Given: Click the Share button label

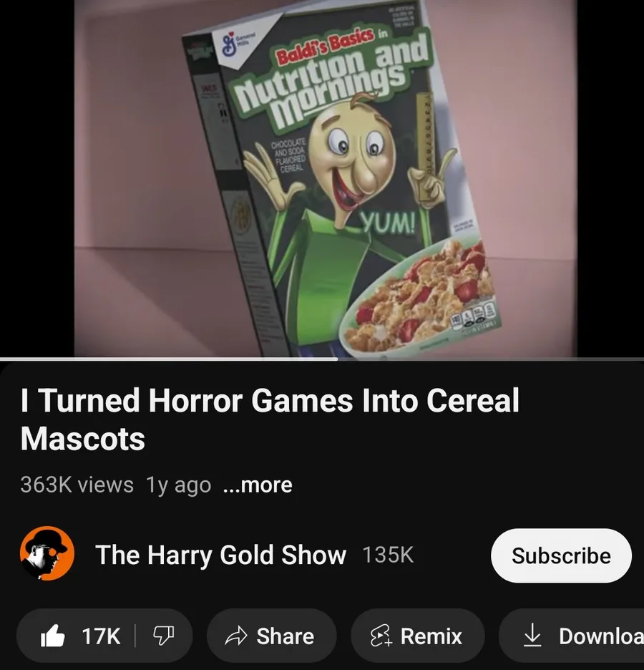Looking at the screenshot, I should pyautogui.click(x=286, y=636).
